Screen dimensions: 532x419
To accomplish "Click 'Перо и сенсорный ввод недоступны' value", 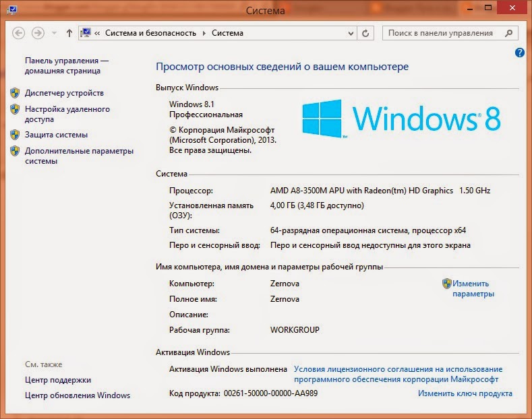I will [370, 245].
